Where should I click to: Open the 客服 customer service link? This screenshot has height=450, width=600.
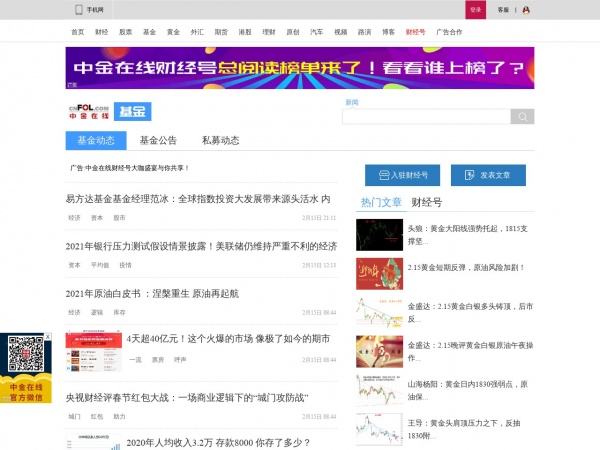point(503,10)
